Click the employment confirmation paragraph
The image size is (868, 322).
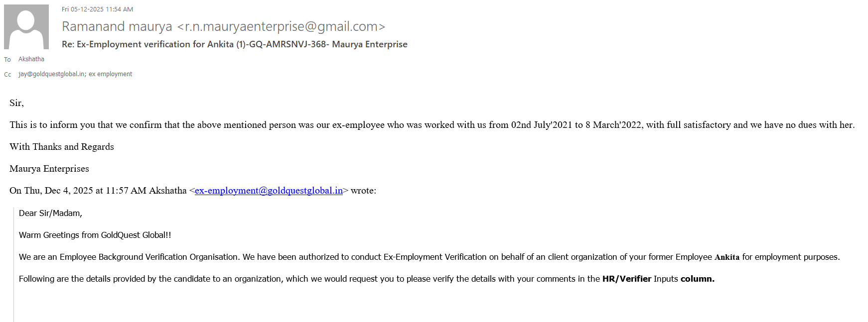pyautogui.click(x=432, y=125)
